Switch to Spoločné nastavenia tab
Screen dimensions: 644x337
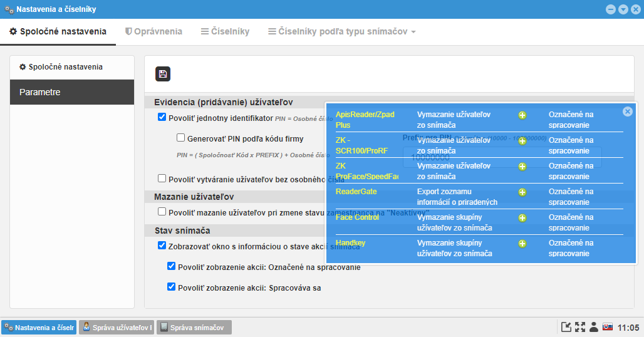point(58,31)
